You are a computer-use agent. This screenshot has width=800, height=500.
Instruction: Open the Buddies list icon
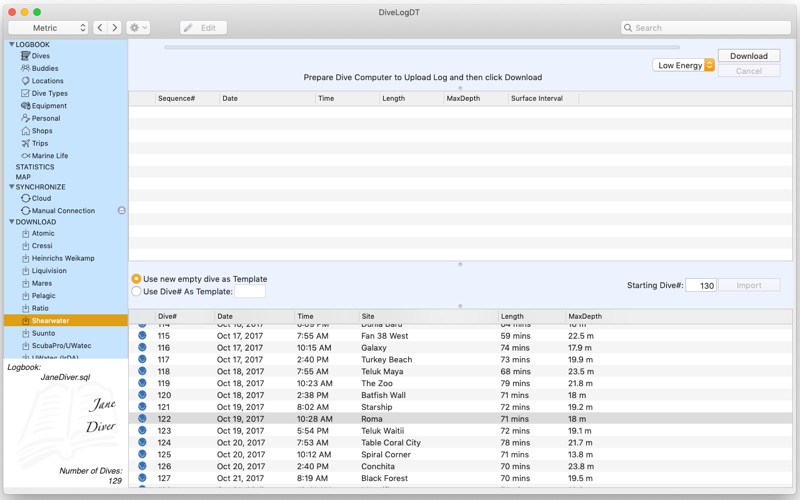point(26,68)
